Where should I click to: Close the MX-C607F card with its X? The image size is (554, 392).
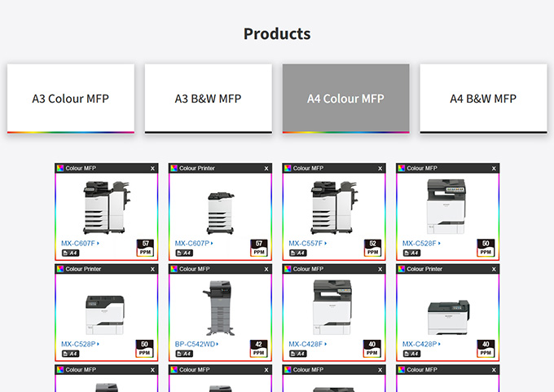coord(152,169)
